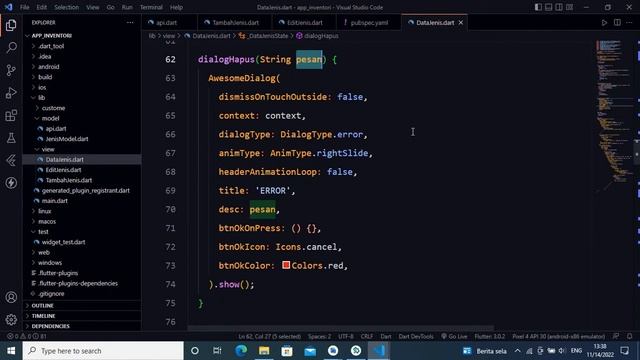Click errors and warnings status indicator
640x360 pixels.
coord(27,337)
